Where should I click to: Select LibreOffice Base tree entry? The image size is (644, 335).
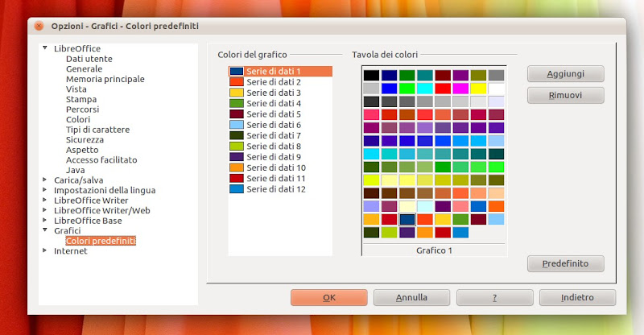pos(88,221)
